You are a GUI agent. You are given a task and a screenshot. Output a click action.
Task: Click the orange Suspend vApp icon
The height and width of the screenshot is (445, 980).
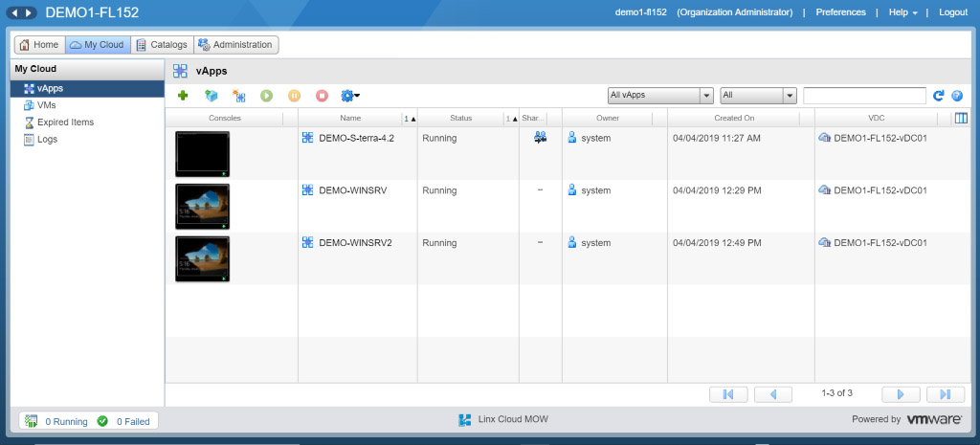click(295, 96)
